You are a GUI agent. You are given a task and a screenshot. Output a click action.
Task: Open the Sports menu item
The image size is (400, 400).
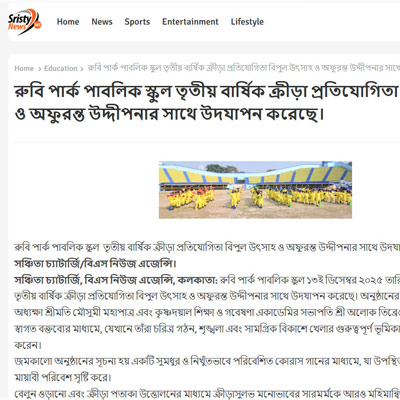click(137, 22)
